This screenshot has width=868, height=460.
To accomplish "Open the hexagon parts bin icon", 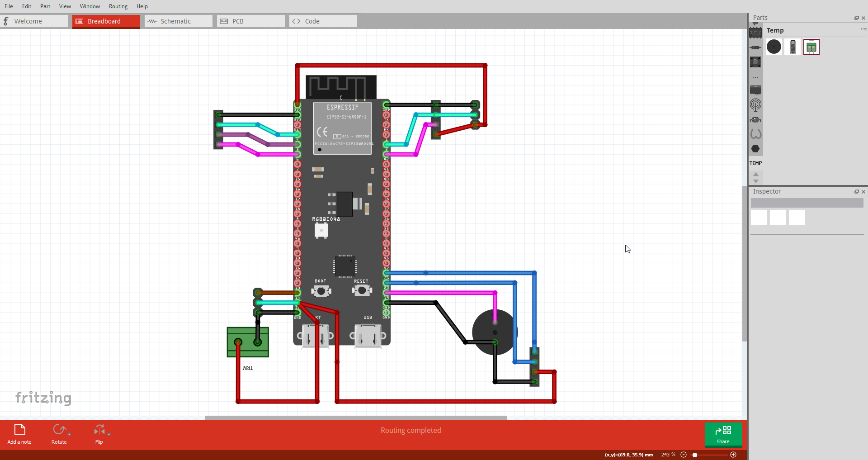I will [755, 149].
